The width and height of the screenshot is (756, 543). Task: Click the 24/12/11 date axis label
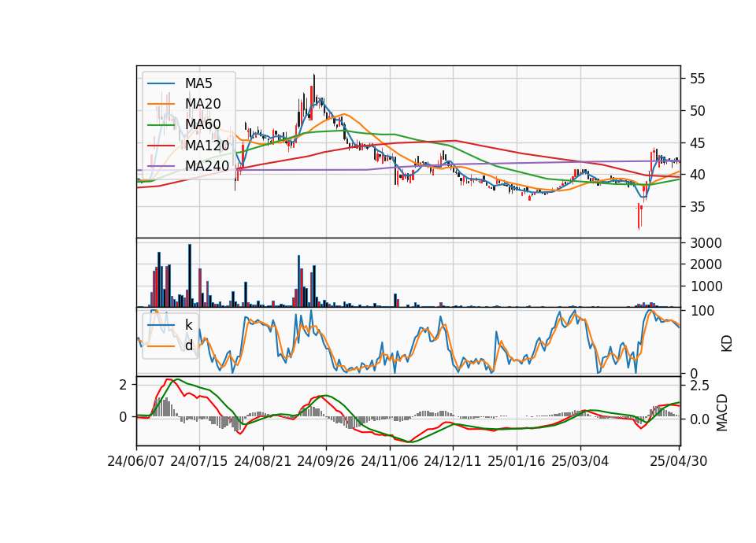[x=452, y=461]
